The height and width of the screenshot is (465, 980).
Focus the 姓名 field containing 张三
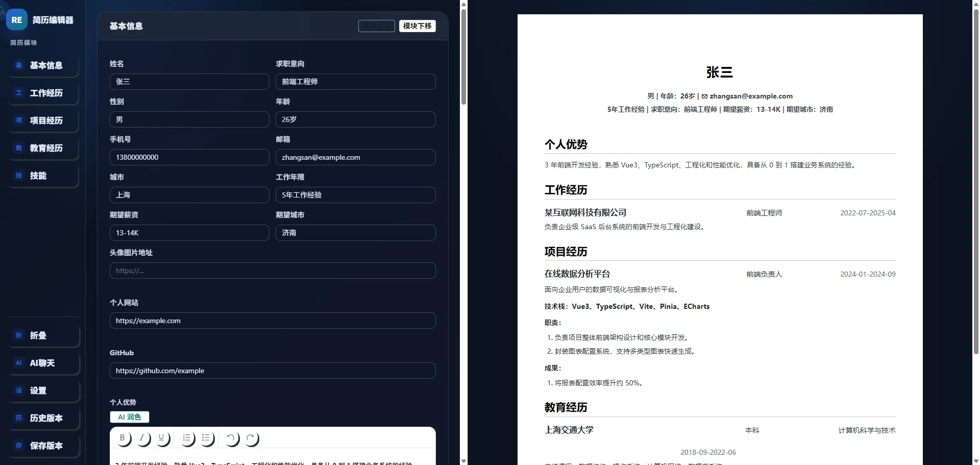click(189, 82)
